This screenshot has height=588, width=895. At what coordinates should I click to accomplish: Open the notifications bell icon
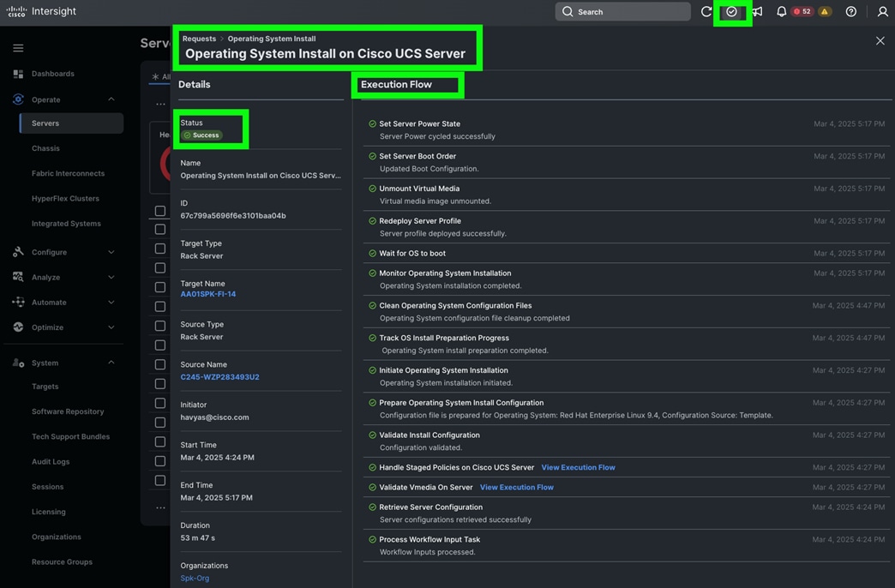(x=782, y=11)
